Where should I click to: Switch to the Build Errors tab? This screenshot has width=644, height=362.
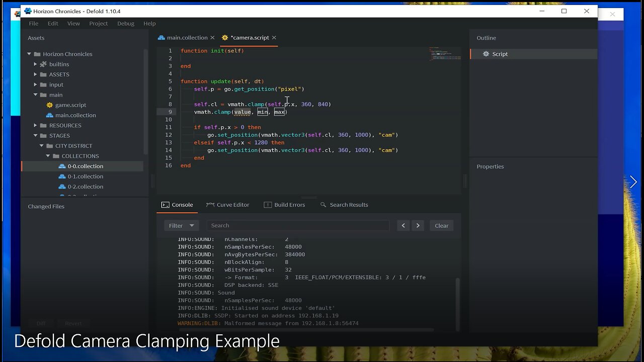(284, 205)
